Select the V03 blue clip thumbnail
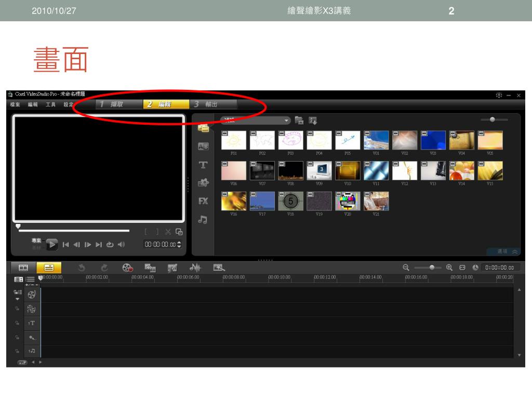This screenshot has width=532, height=399. (x=433, y=140)
